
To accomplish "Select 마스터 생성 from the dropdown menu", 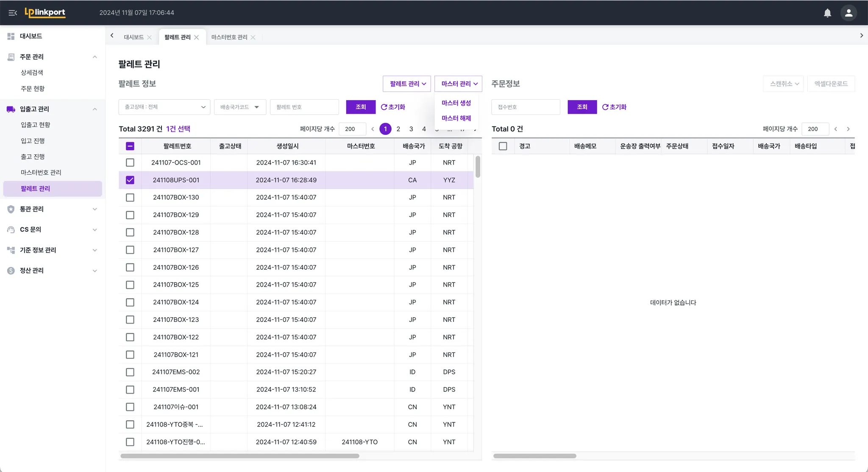I will 456,103.
